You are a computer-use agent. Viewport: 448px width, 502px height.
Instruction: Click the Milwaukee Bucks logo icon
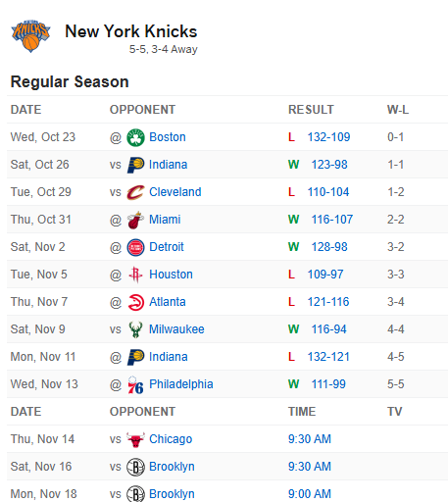[135, 329]
